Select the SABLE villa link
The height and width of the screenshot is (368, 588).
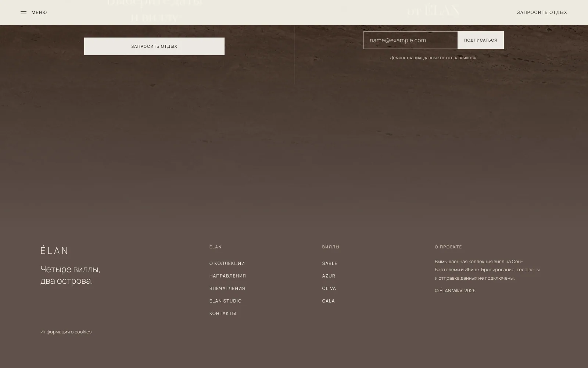[x=330, y=263]
